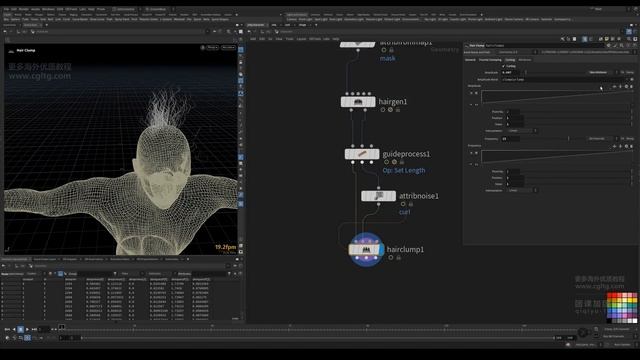Viewport: 640px width, 360px height.
Task: Open the Render menu
Action: [x=24, y=9]
